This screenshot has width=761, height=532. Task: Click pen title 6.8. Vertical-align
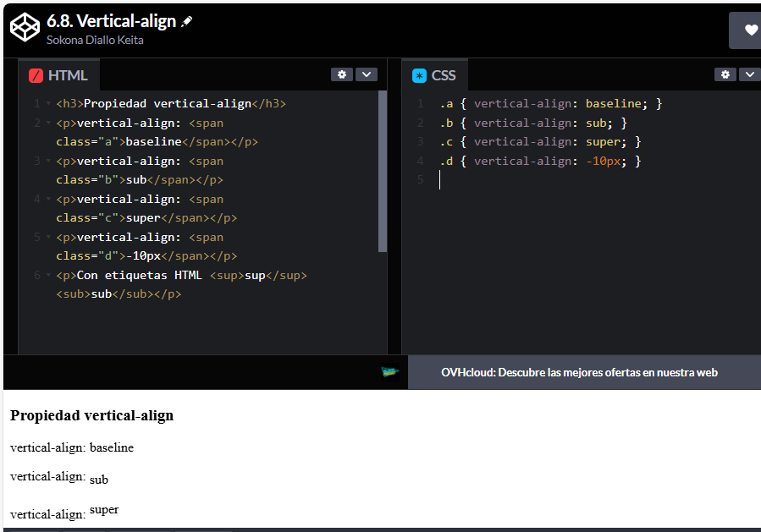(111, 21)
